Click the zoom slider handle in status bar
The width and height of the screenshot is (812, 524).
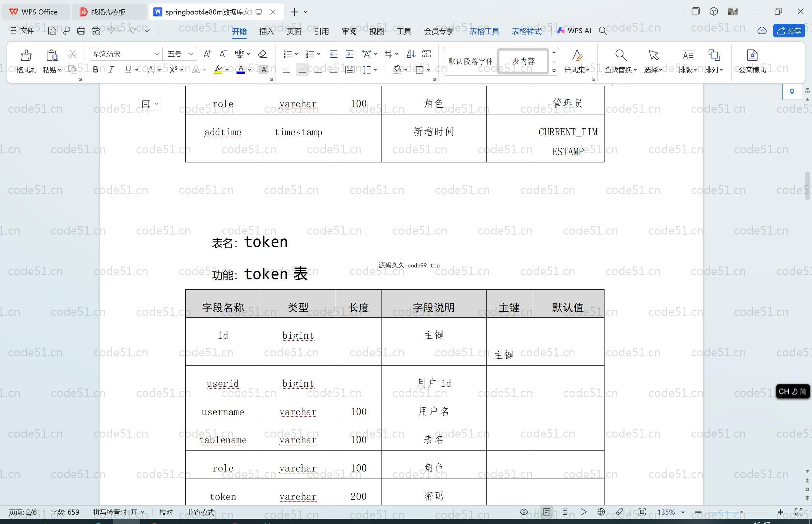click(741, 512)
